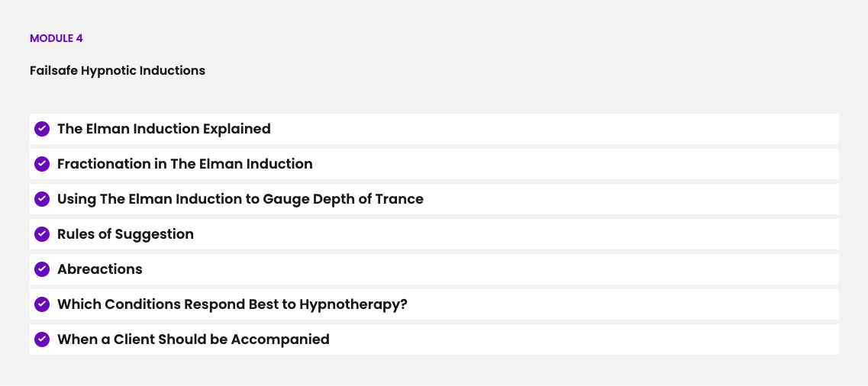Image resolution: width=868 pixels, height=386 pixels.
Task: Open the Abreactions lesson title
Action: [x=99, y=269]
